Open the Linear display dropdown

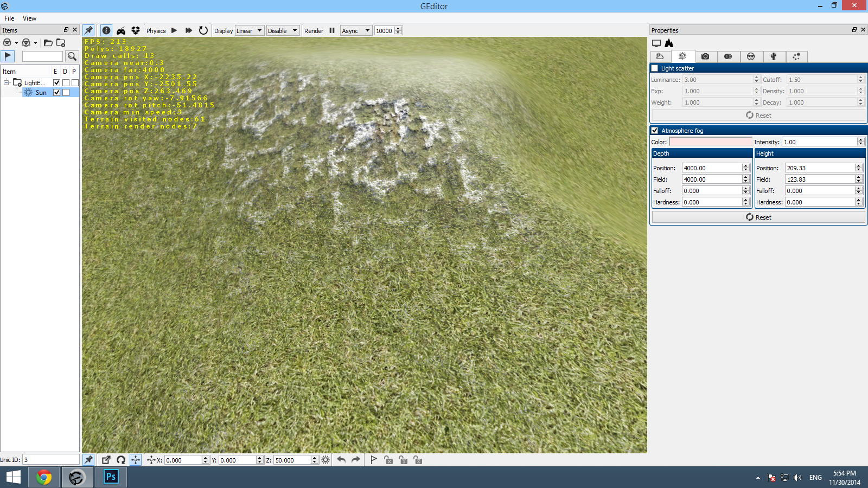coord(250,31)
